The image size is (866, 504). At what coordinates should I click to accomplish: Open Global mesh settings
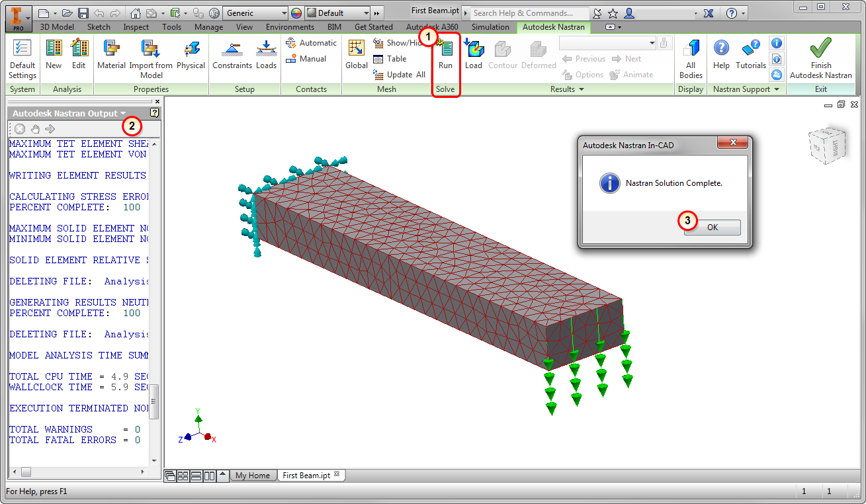pyautogui.click(x=357, y=55)
